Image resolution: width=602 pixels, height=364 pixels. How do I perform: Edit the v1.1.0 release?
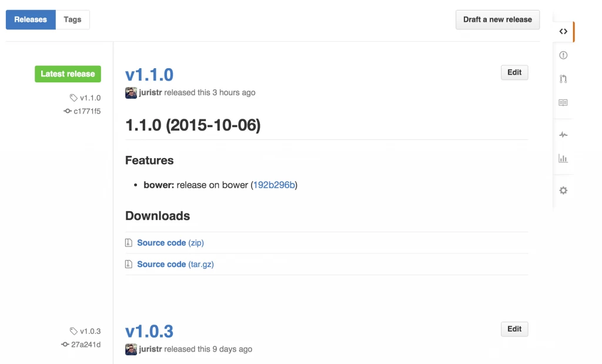(514, 72)
